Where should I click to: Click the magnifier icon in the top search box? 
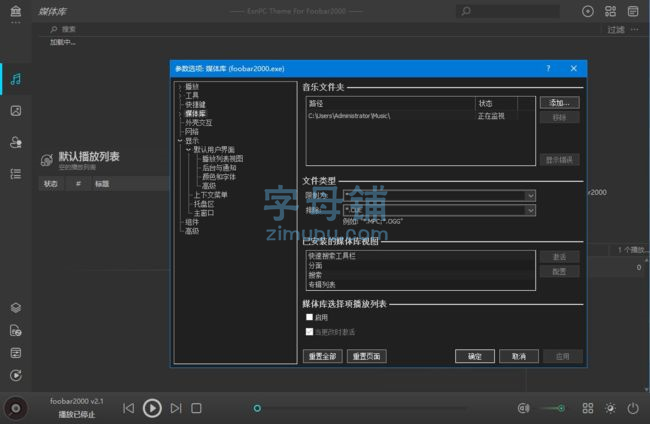click(x=466, y=11)
